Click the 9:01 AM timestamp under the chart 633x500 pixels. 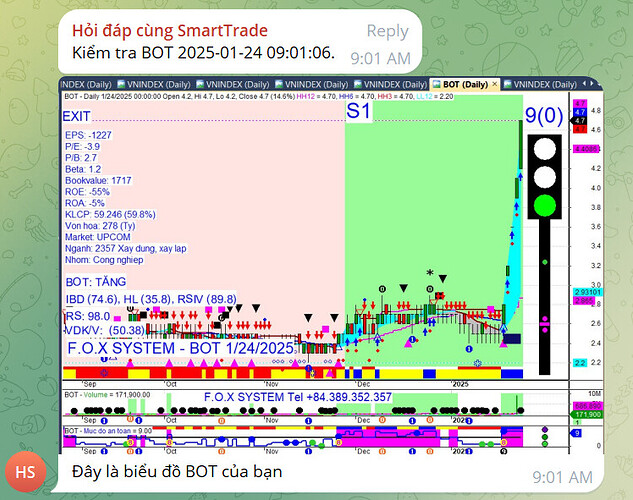click(x=562, y=477)
